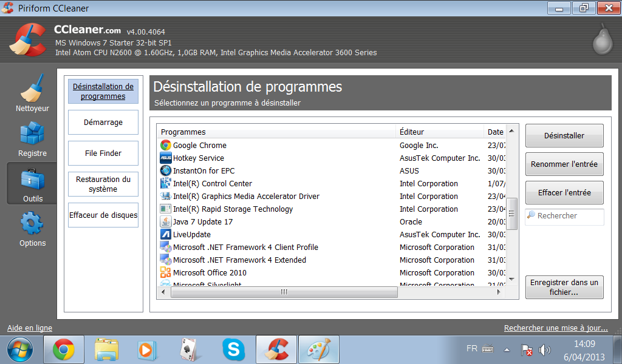Viewport: 622px width, 364px height.
Task: Click the Microsoft Office 2010 icon
Action: 165,272
